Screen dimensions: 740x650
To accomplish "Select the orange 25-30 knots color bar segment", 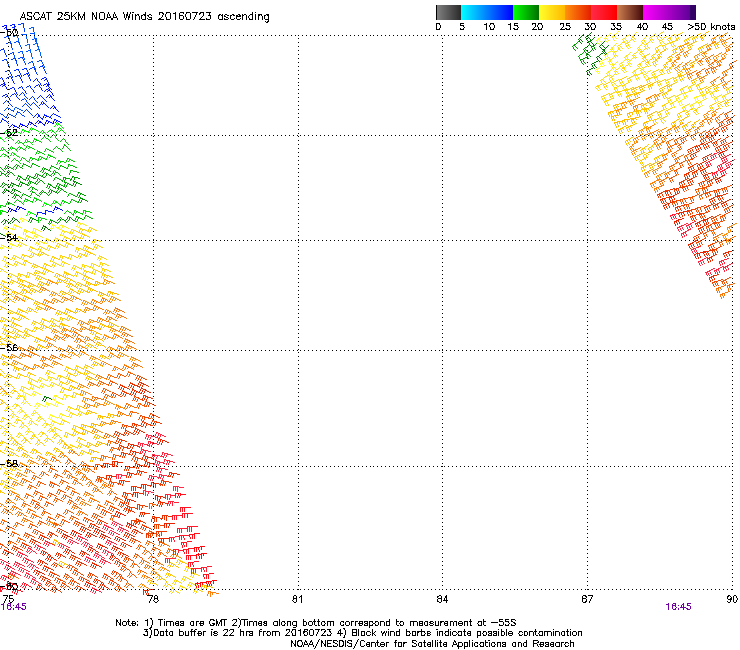I will click(x=578, y=12).
